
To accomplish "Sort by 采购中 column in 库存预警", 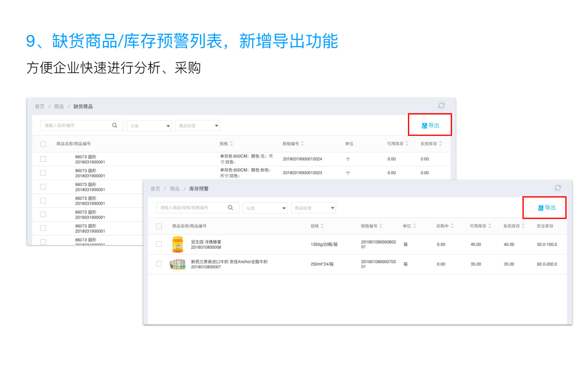I will tap(452, 226).
